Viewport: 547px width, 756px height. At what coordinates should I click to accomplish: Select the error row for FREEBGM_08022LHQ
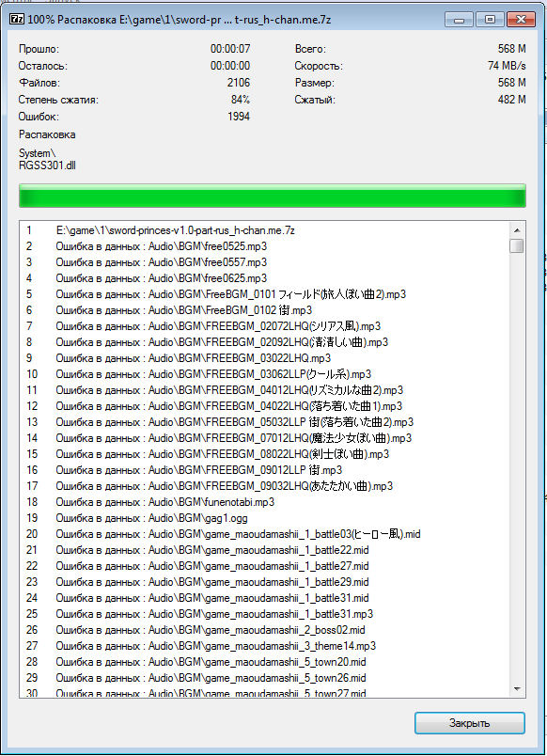264,454
